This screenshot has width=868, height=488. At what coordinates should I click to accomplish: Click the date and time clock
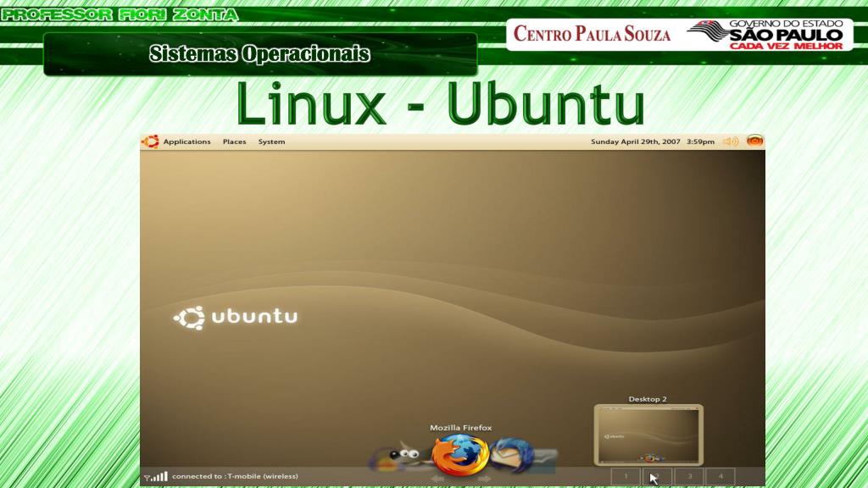coord(652,141)
